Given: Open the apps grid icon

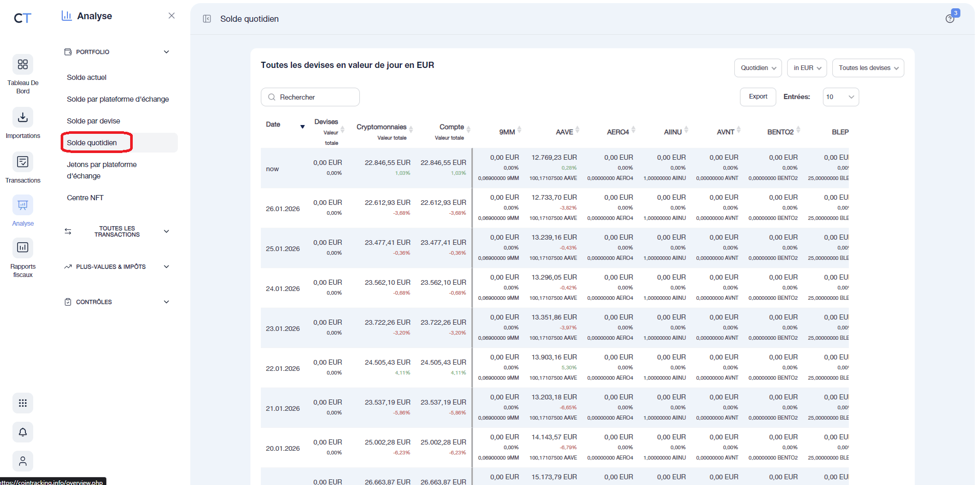Looking at the screenshot, I should coord(22,403).
